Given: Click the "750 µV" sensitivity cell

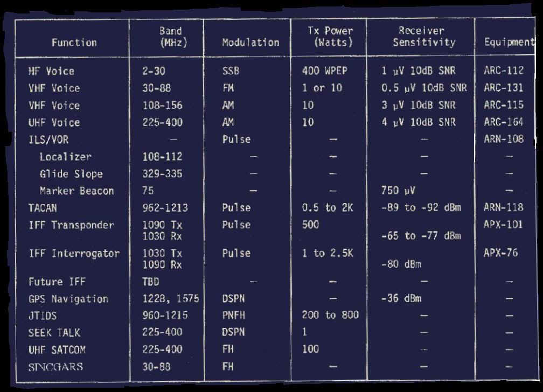Looking at the screenshot, I should (x=398, y=190).
